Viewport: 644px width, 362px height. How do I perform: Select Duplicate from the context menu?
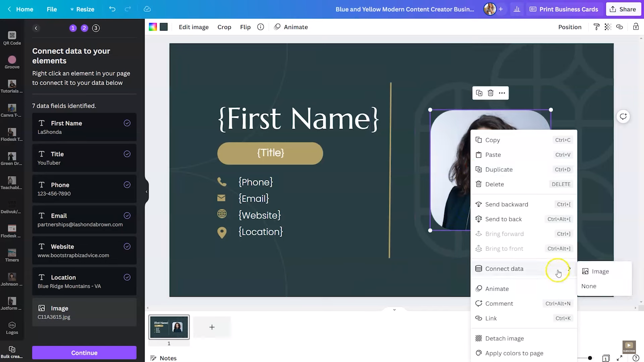click(499, 169)
